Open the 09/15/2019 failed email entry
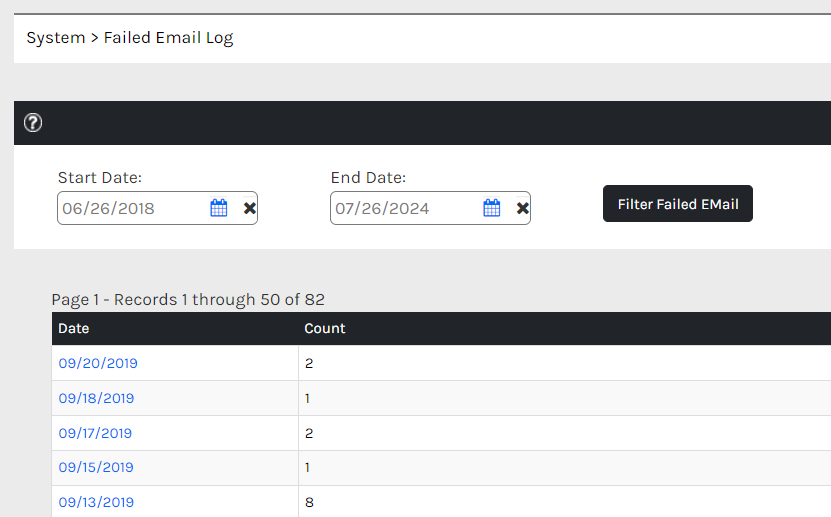 96,468
